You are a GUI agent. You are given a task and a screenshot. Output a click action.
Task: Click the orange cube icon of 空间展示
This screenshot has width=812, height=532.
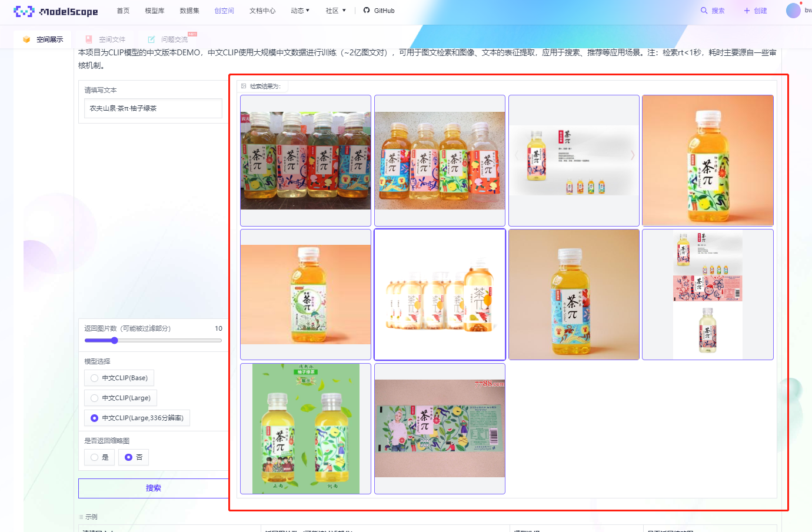[x=26, y=39]
